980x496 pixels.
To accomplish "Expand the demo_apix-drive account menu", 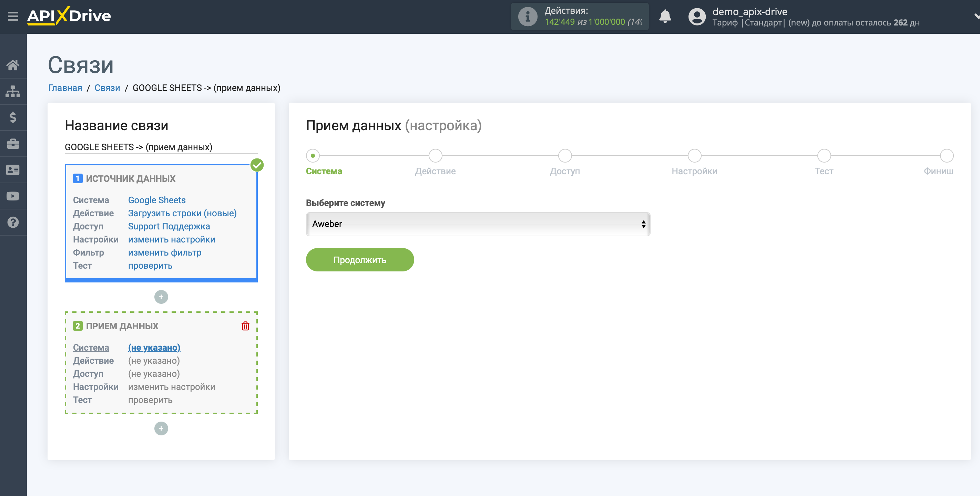I will (976, 16).
